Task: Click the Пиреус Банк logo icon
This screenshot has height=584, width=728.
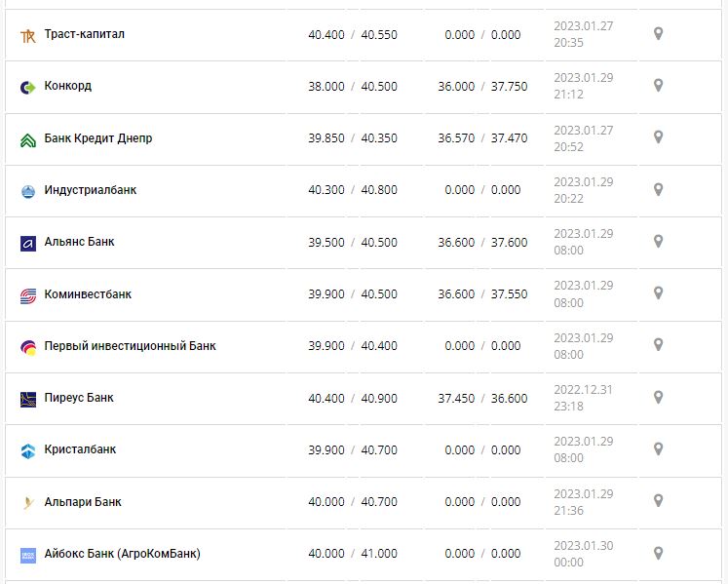Action: tap(27, 399)
